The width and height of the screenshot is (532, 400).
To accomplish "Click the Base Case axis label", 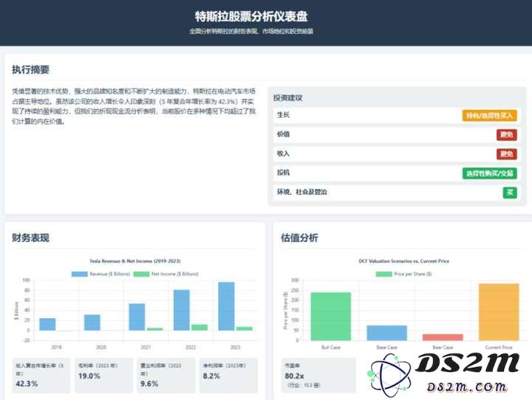I will (x=386, y=348).
